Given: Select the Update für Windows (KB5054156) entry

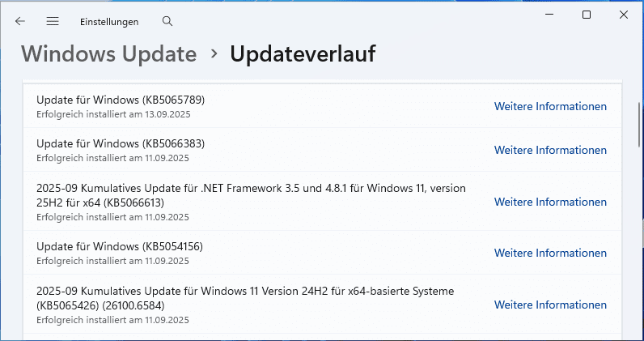Looking at the screenshot, I should pos(121,247).
